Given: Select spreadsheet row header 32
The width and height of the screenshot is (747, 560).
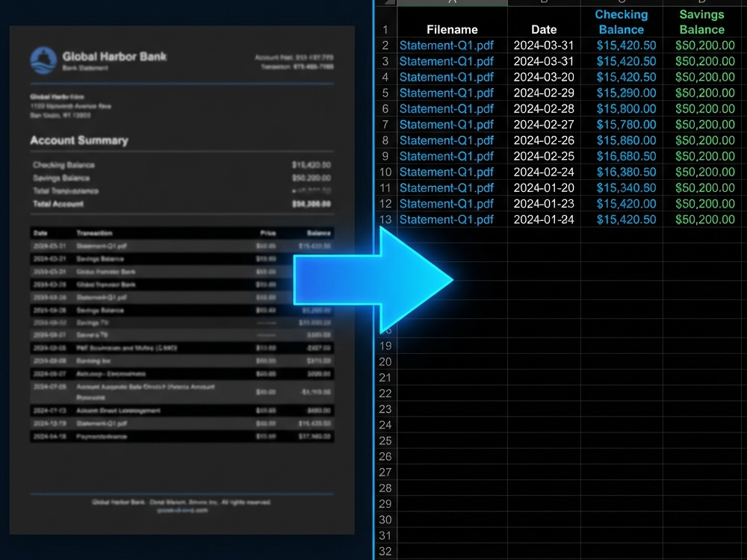Looking at the screenshot, I should point(385,552).
